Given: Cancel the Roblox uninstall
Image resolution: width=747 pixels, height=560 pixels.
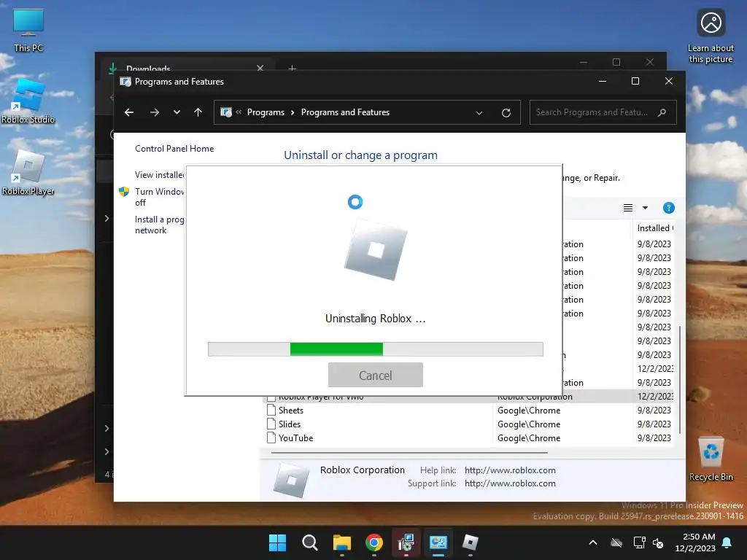Looking at the screenshot, I should (x=376, y=376).
